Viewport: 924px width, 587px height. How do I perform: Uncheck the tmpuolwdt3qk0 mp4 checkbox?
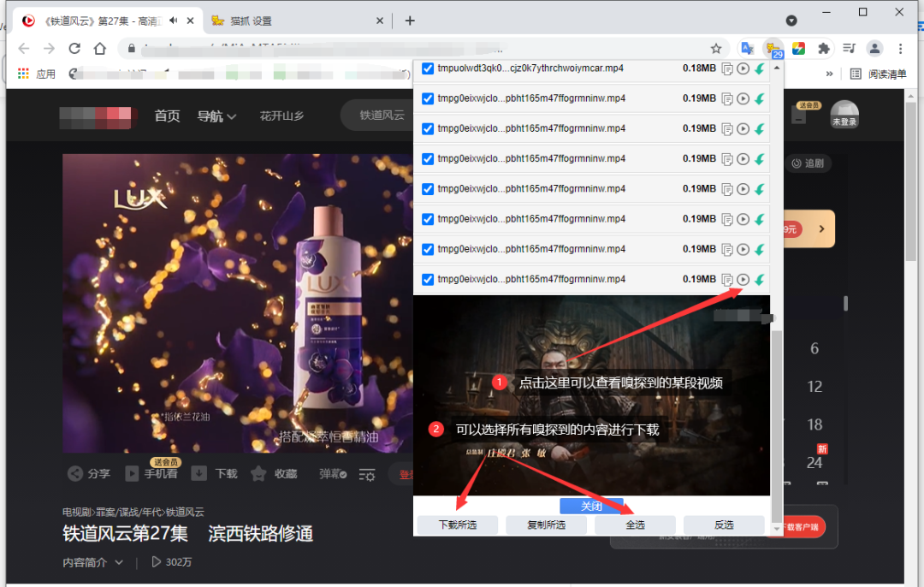(428, 68)
